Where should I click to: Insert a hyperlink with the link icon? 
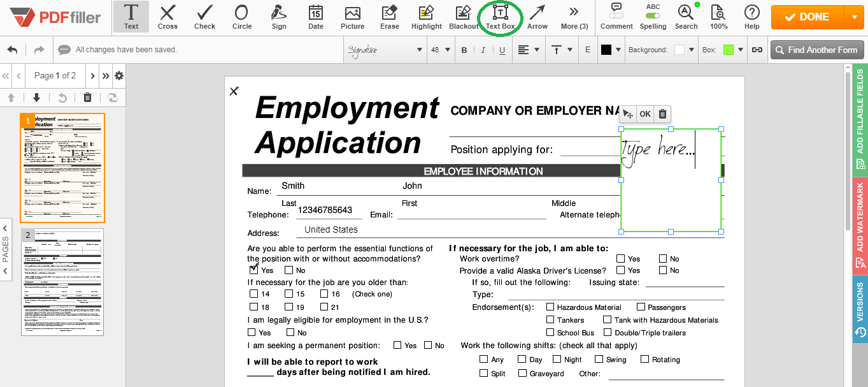point(757,50)
